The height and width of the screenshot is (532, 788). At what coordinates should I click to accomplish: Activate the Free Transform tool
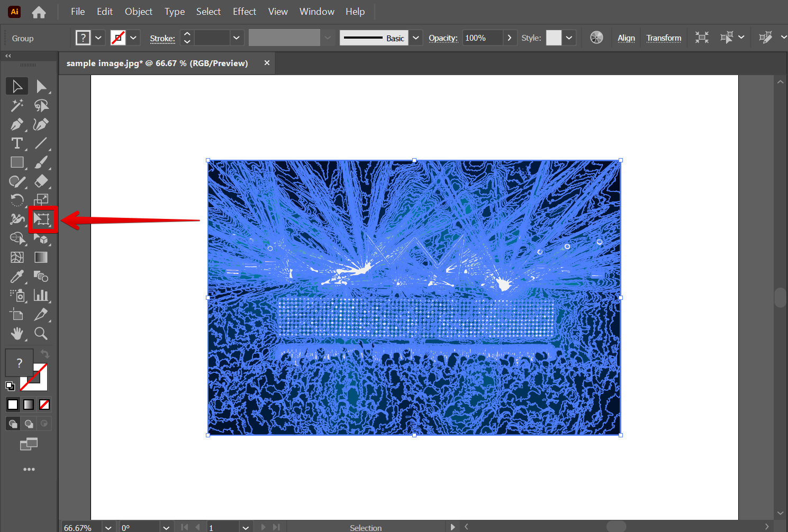pyautogui.click(x=42, y=219)
